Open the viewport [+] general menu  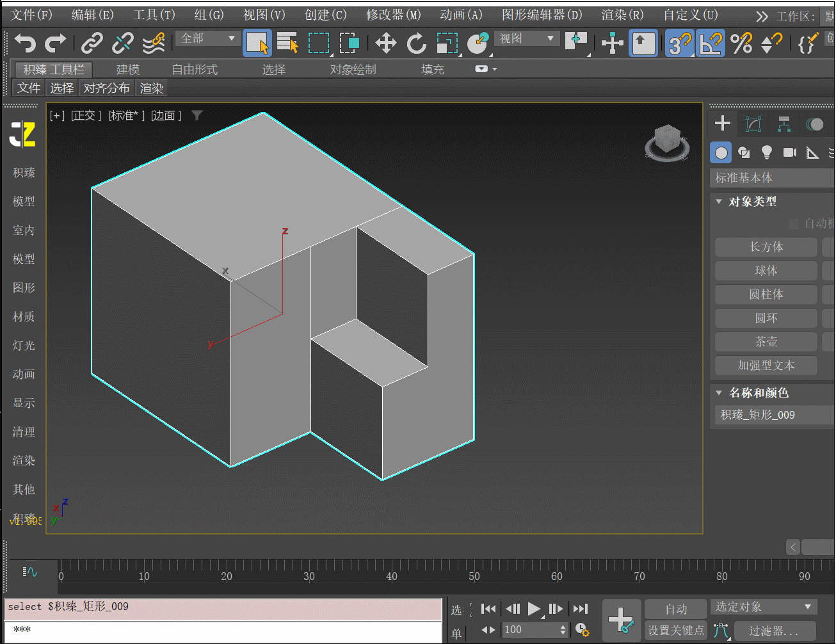coord(58,115)
